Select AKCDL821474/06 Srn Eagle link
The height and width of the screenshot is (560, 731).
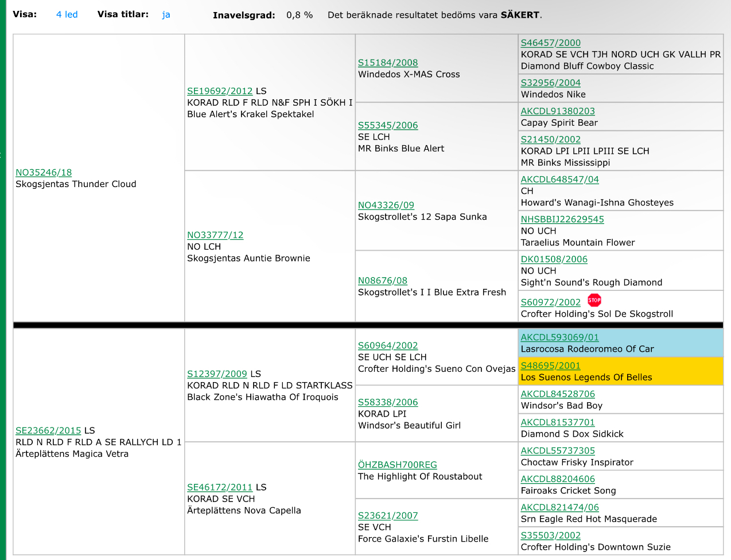559,508
